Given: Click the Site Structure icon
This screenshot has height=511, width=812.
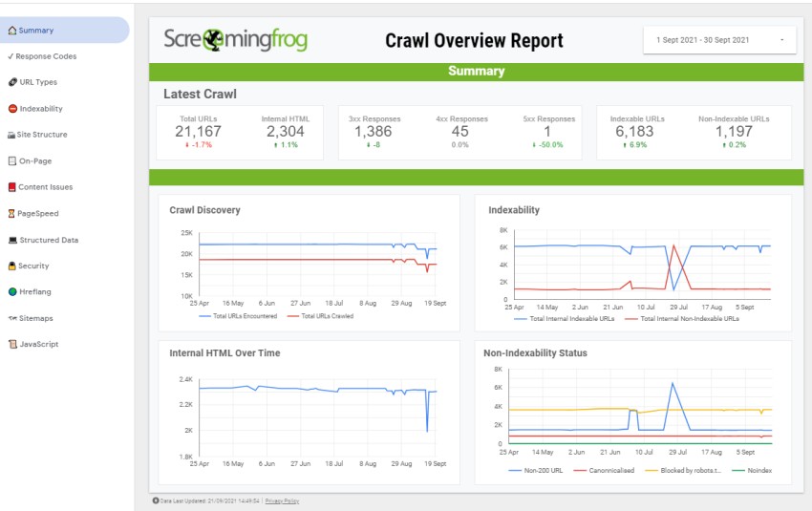Looking at the screenshot, I should [11, 135].
